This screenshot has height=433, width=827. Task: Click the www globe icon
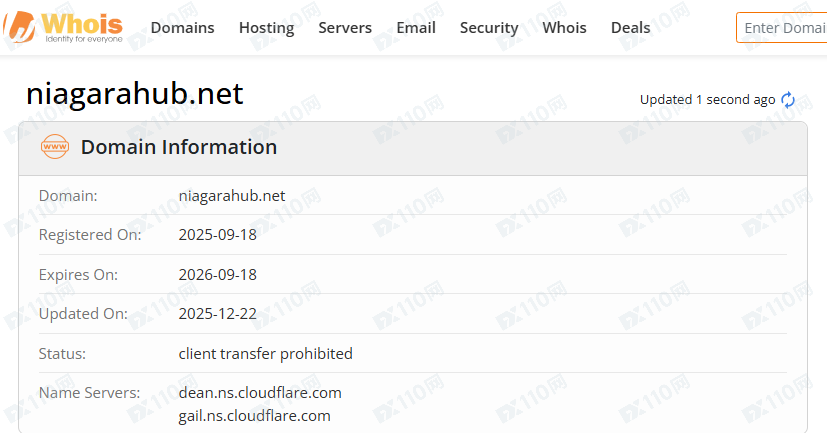[54, 147]
